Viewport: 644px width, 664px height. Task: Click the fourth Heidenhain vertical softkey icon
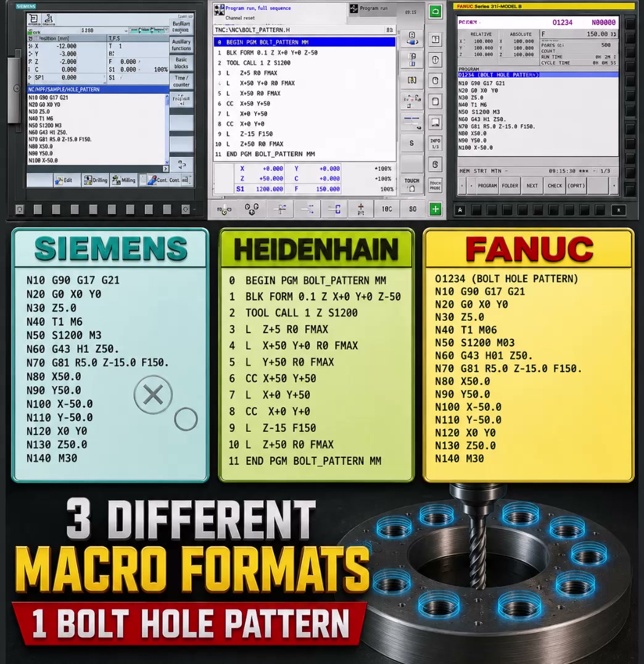(x=411, y=101)
